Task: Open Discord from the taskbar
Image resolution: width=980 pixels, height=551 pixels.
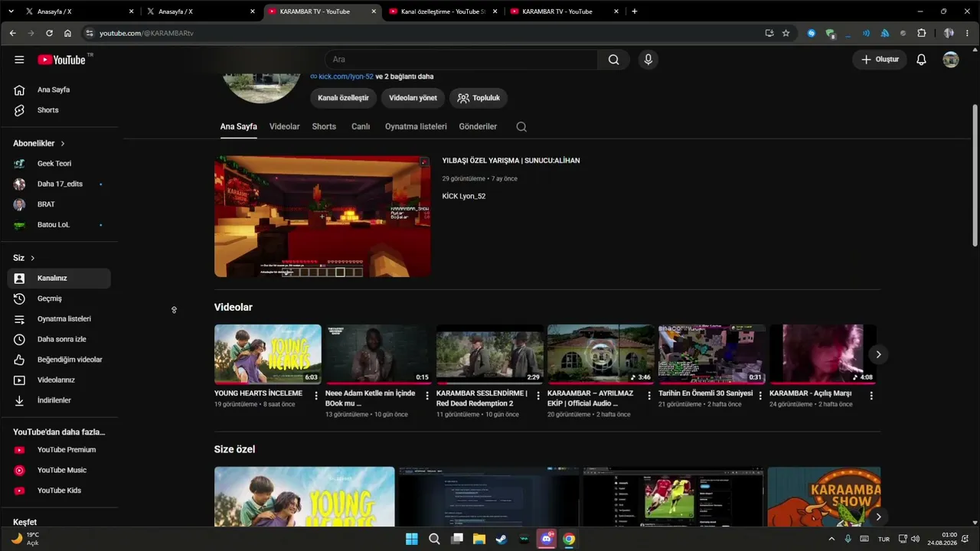Action: pos(546,539)
